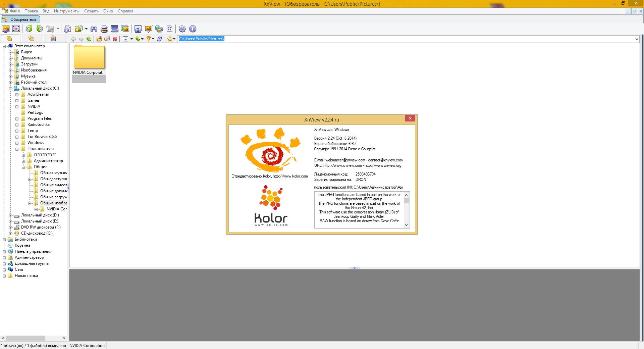Expand the Библиотеки tree node
644x349 pixels.
point(4,240)
